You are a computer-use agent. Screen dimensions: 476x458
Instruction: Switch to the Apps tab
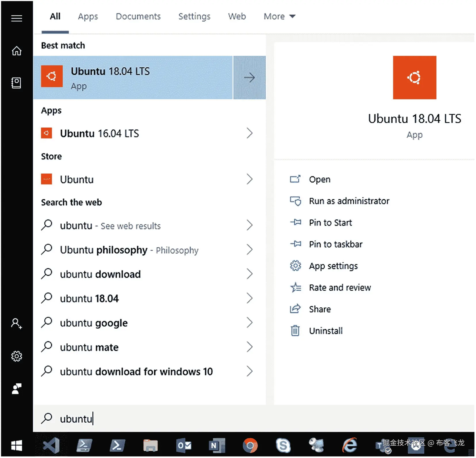tap(88, 16)
